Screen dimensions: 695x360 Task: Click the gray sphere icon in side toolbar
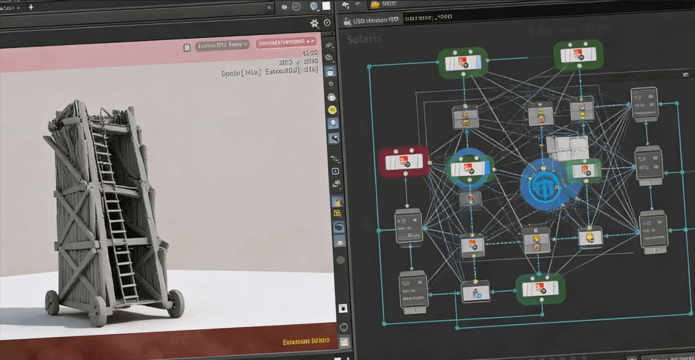point(331,97)
